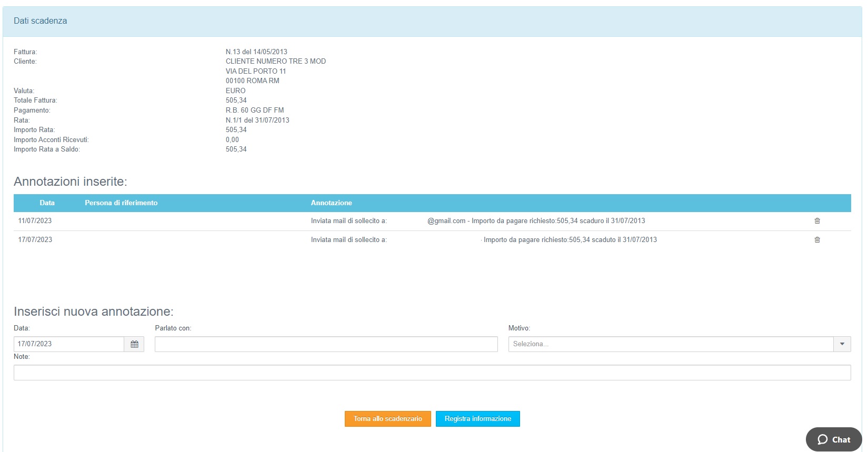Click the client name 'CLIENTE NUMERO TRE 3 MOD'

click(275, 62)
